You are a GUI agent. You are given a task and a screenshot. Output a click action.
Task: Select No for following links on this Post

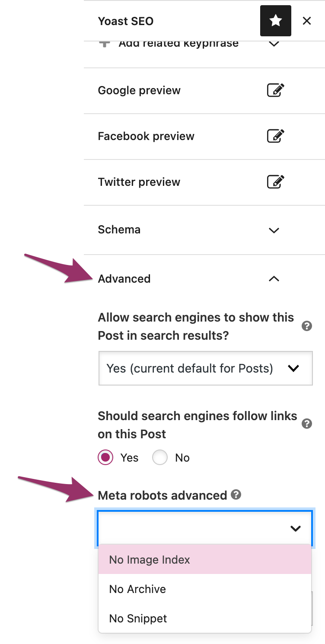(x=160, y=457)
